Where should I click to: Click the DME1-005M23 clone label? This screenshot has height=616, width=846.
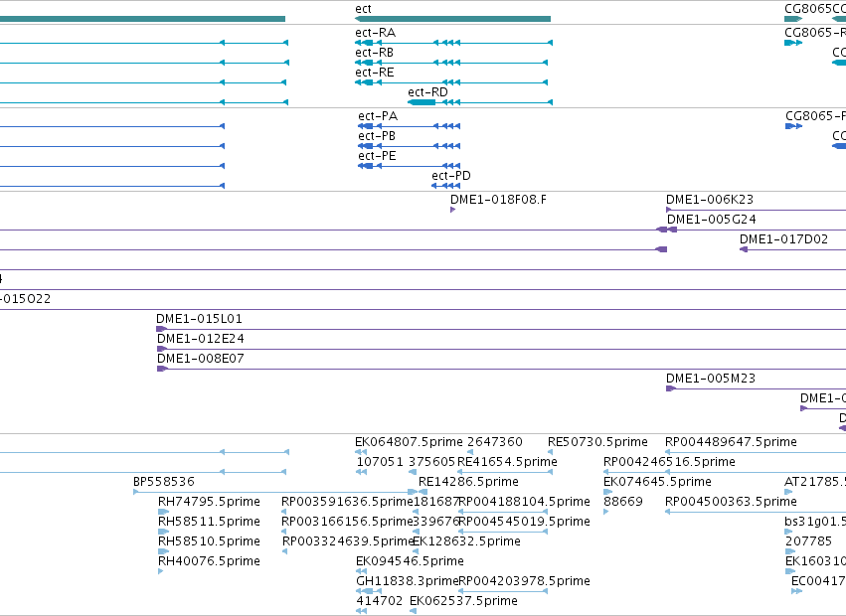pyautogui.click(x=711, y=380)
